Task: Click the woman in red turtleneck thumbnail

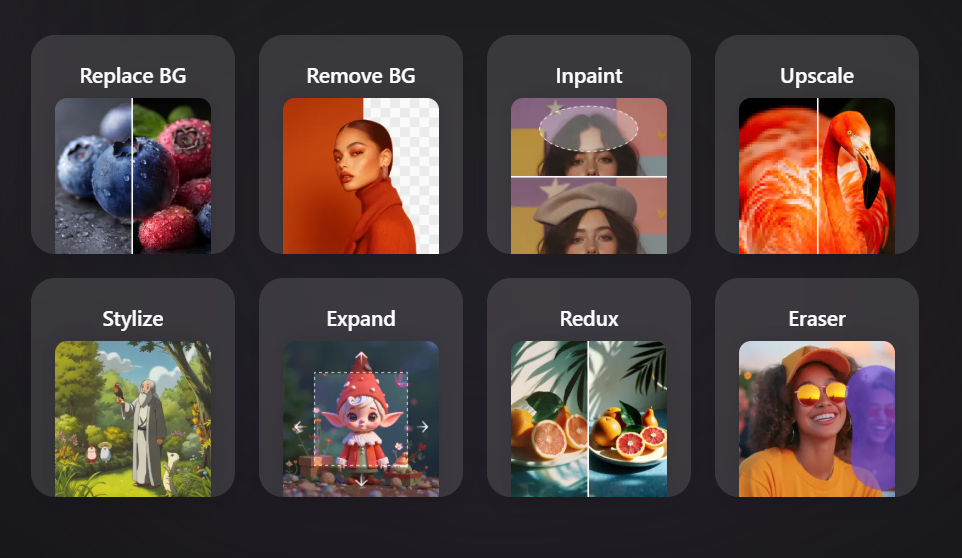Action: [x=361, y=176]
